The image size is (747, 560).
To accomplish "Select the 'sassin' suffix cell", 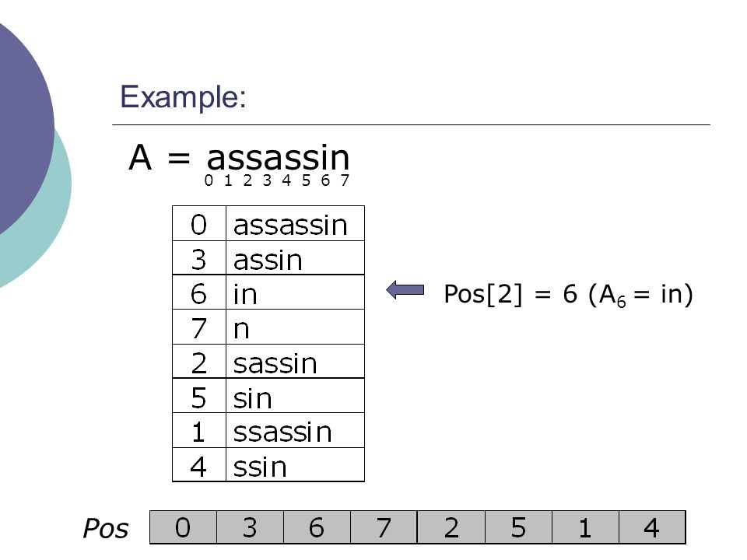I will pyautogui.click(x=295, y=361).
